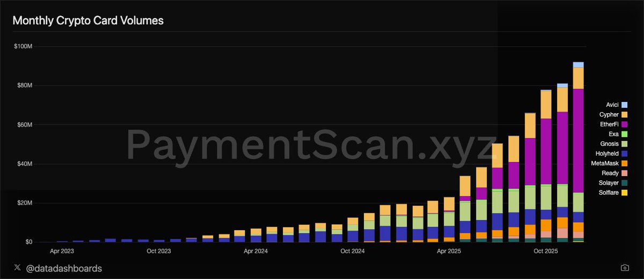This screenshot has width=644, height=279.
Task: Click the Apr 2025 x-axis label
Action: coord(449,251)
